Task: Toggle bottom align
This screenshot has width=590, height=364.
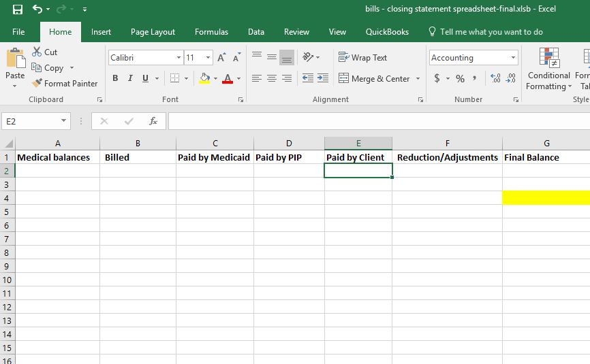Action: (287, 57)
